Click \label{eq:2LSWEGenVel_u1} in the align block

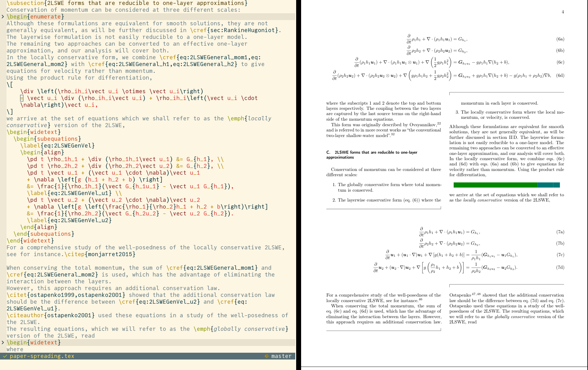click(x=69, y=193)
